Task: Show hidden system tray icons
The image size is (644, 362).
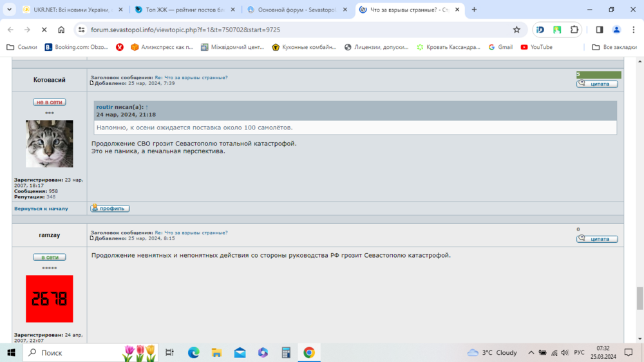Action: coord(531,352)
